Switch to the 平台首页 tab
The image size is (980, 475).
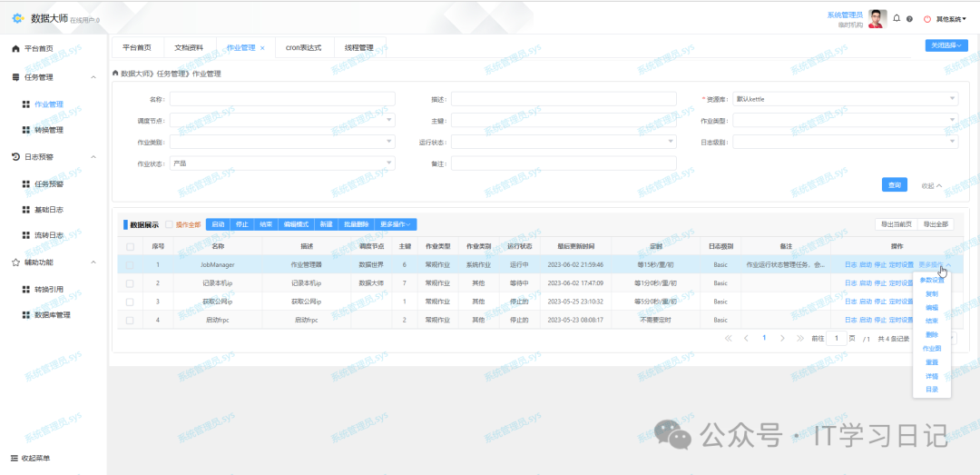(x=137, y=47)
